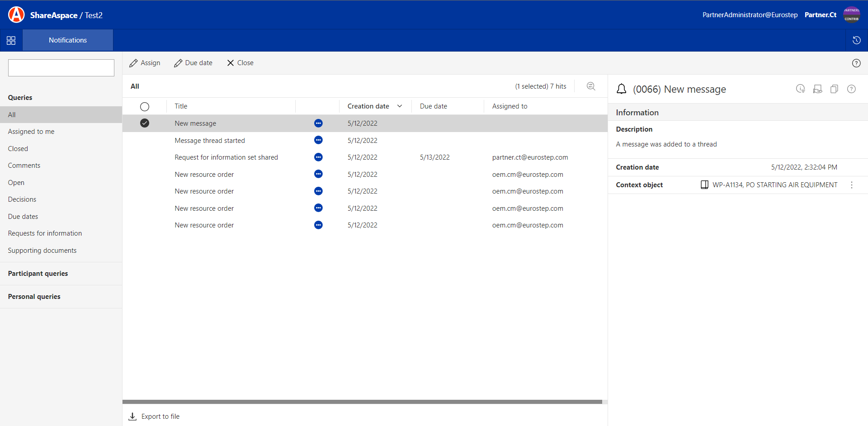Screen dimensions: 868x426
Task: Open the apps grid menu icon
Action: [x=11, y=40]
